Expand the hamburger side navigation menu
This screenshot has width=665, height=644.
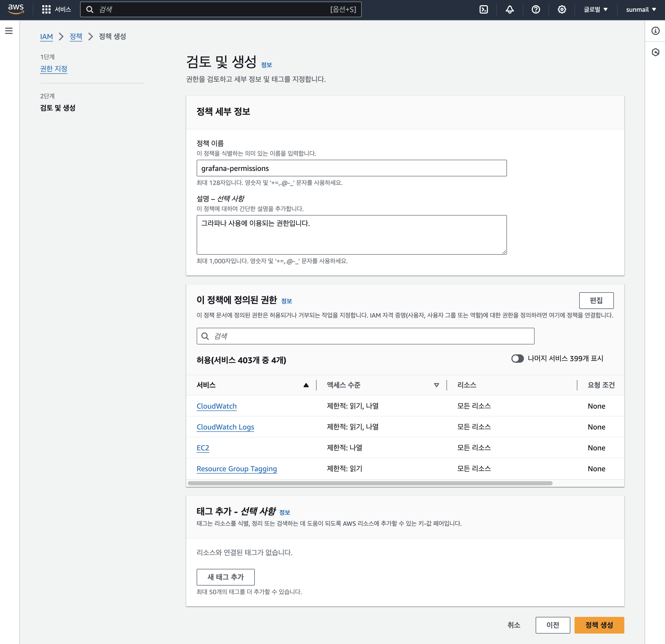9,31
